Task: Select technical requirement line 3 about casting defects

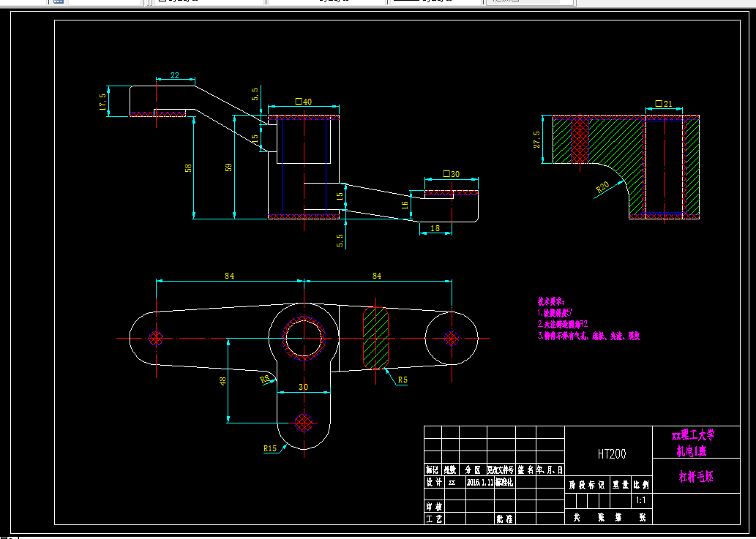Action: click(x=588, y=336)
